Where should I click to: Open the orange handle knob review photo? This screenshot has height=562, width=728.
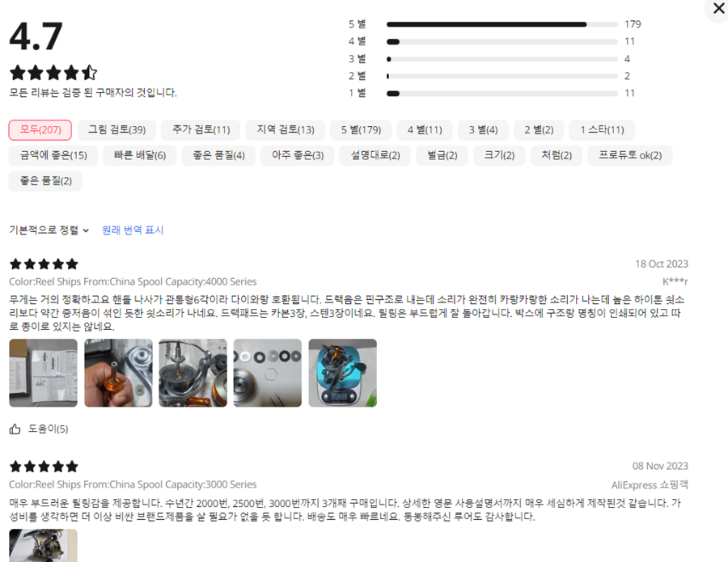[118, 373]
